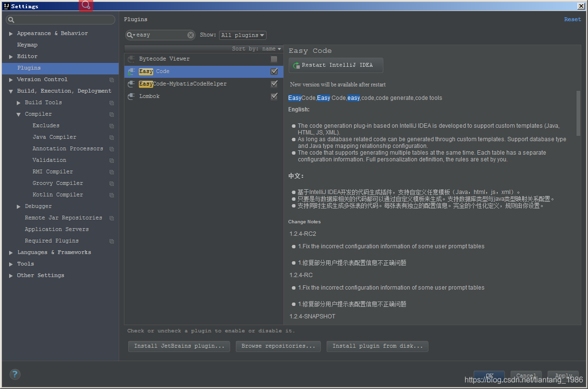Click the OK button
588x389 pixels.
coord(489,376)
